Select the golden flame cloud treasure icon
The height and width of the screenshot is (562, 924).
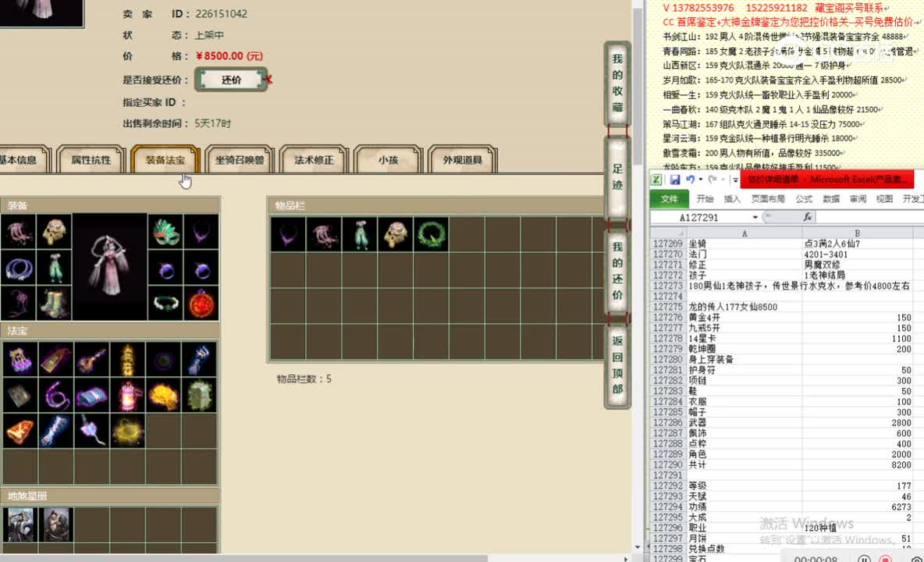click(x=163, y=395)
